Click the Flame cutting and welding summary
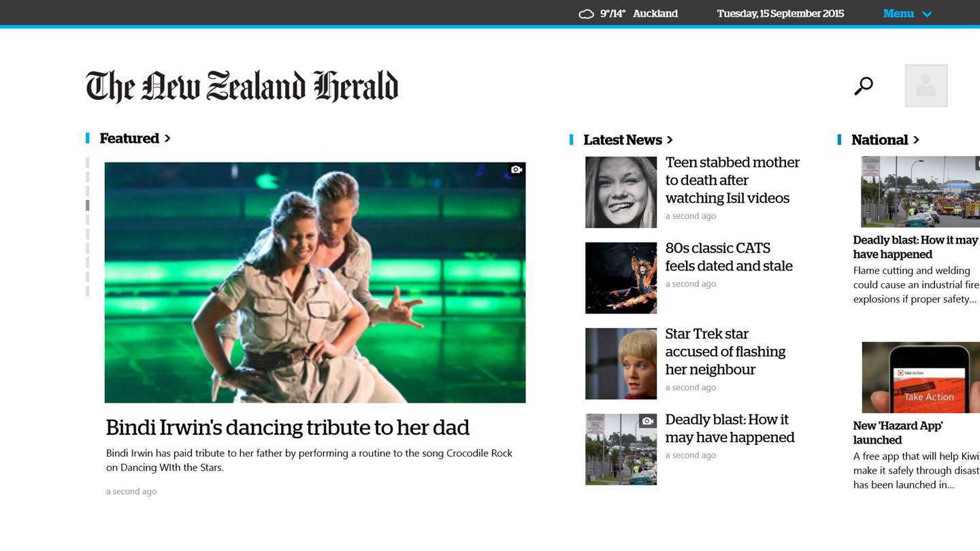This screenshot has width=980, height=551. point(916,284)
